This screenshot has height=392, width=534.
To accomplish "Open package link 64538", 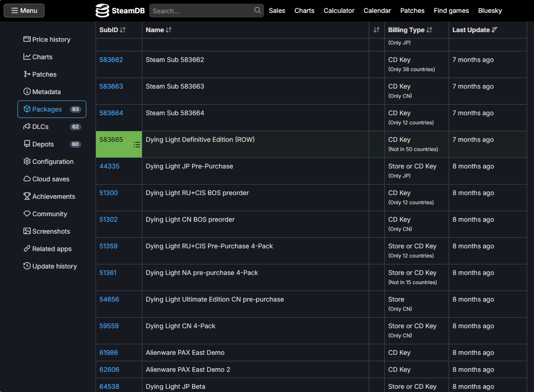I will [x=109, y=386].
